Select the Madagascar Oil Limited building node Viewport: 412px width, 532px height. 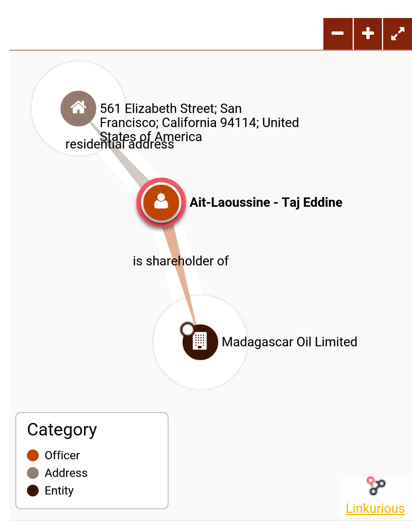[x=201, y=342]
